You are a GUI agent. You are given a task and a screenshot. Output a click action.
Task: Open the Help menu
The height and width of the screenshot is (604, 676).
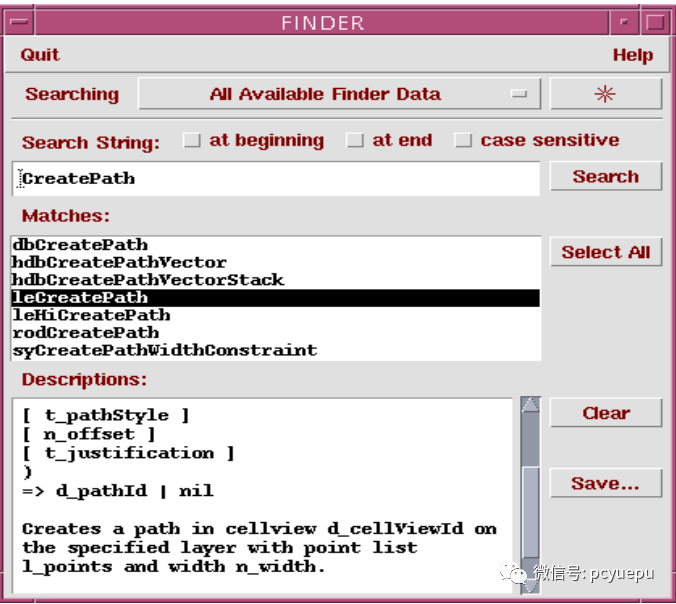(x=632, y=55)
